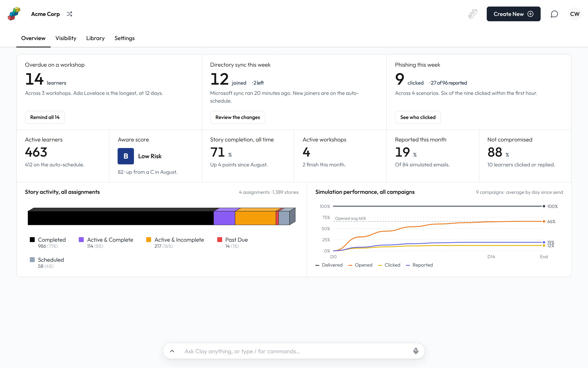Click the shuffle icon beside Acme Corp

tap(69, 14)
